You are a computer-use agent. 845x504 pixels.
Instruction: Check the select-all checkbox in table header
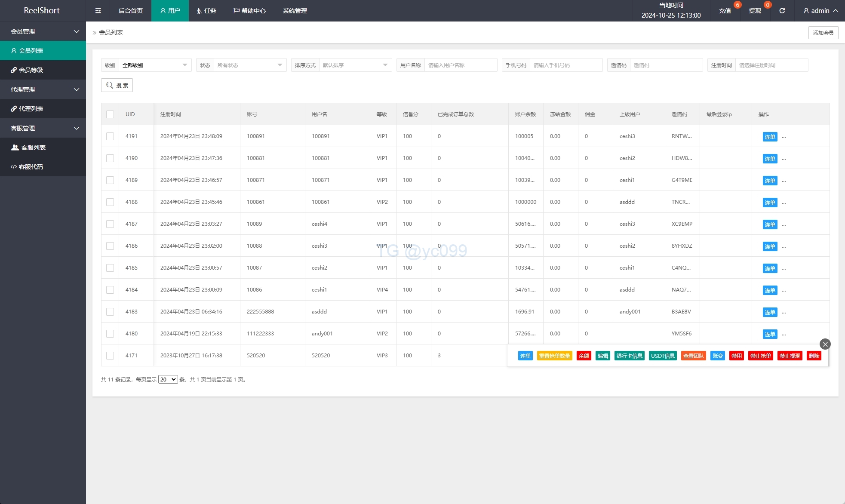(x=110, y=114)
